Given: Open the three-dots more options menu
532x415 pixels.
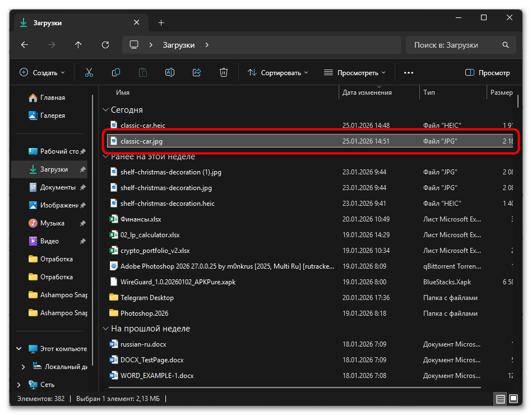Looking at the screenshot, I should click(409, 72).
